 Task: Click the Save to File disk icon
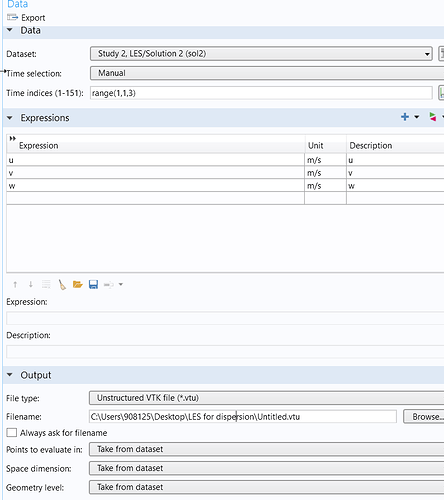[93, 284]
